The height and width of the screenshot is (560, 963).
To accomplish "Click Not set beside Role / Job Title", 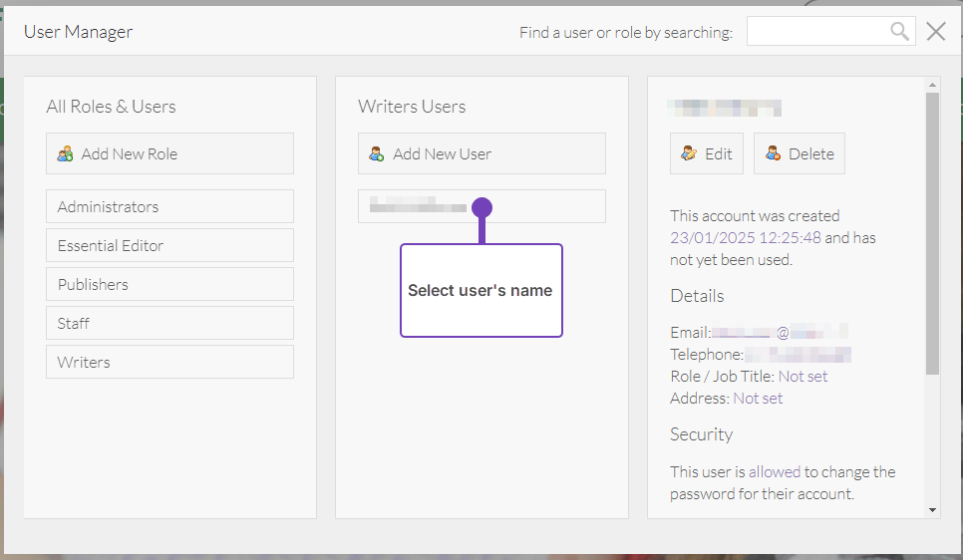I will click(802, 377).
